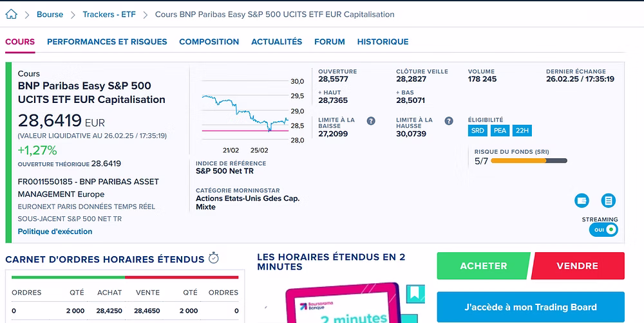
Task: Click the 5/7 risk score
Action: point(481,161)
